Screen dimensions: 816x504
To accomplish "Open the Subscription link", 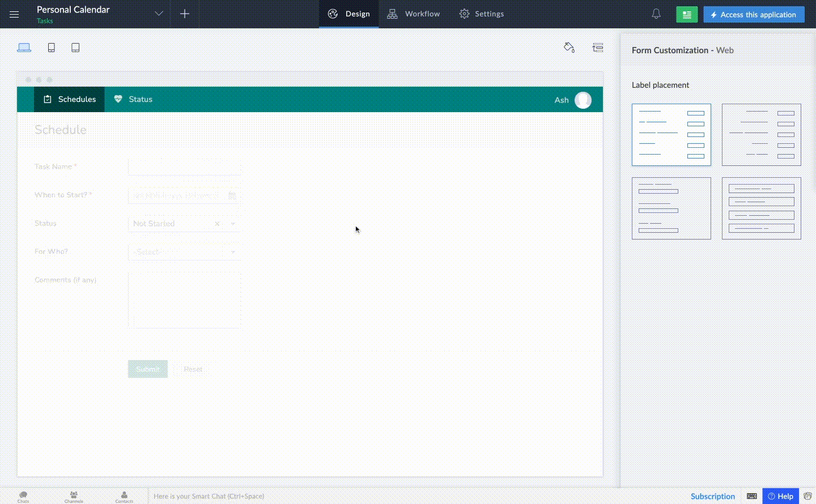I will click(712, 496).
